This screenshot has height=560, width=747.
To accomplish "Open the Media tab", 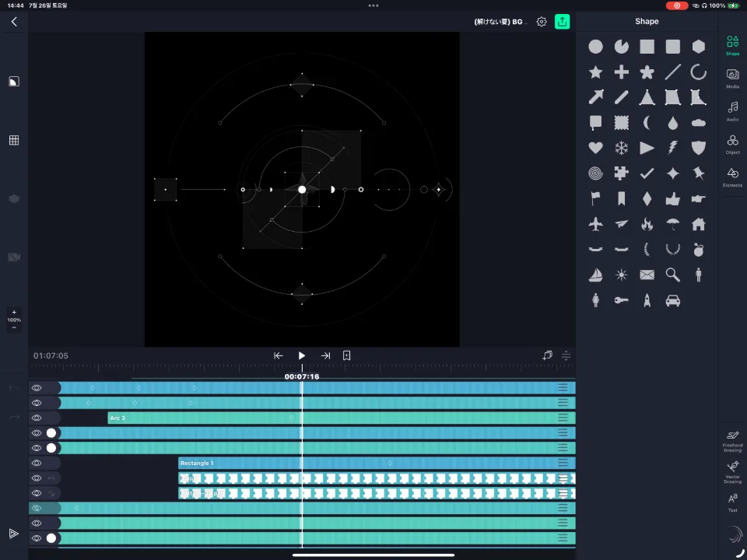I will click(733, 79).
